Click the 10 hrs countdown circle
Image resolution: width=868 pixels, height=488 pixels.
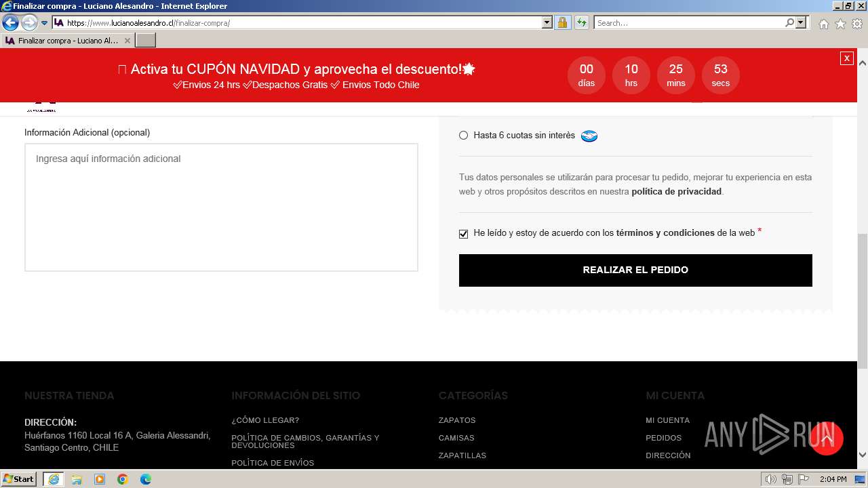631,75
